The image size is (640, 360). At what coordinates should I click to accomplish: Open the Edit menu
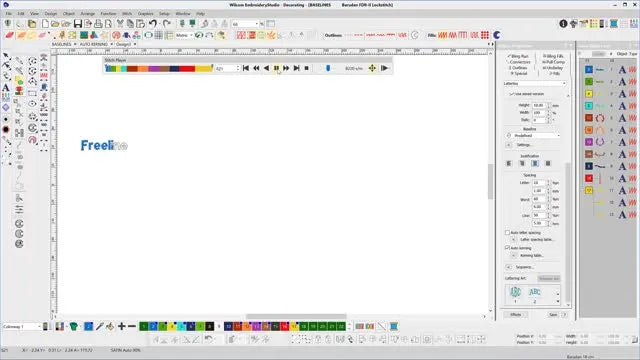coord(21,13)
